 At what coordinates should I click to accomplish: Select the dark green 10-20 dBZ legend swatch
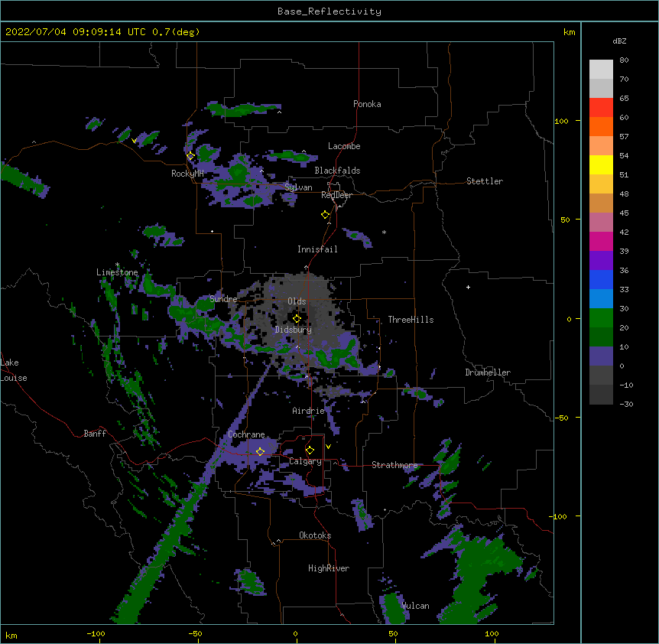click(x=601, y=337)
